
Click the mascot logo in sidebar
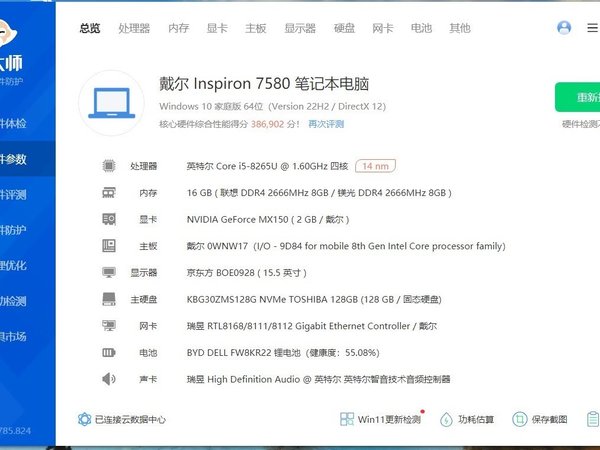click(8, 34)
